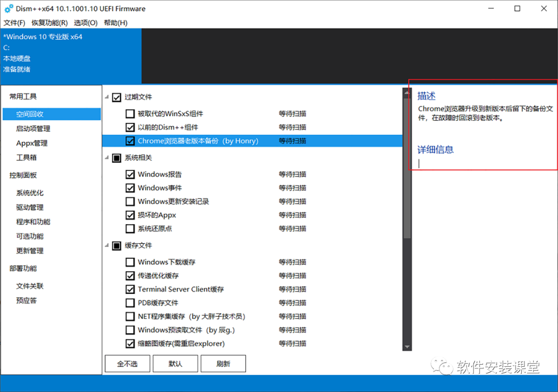Click the 刷新 button

point(223,363)
